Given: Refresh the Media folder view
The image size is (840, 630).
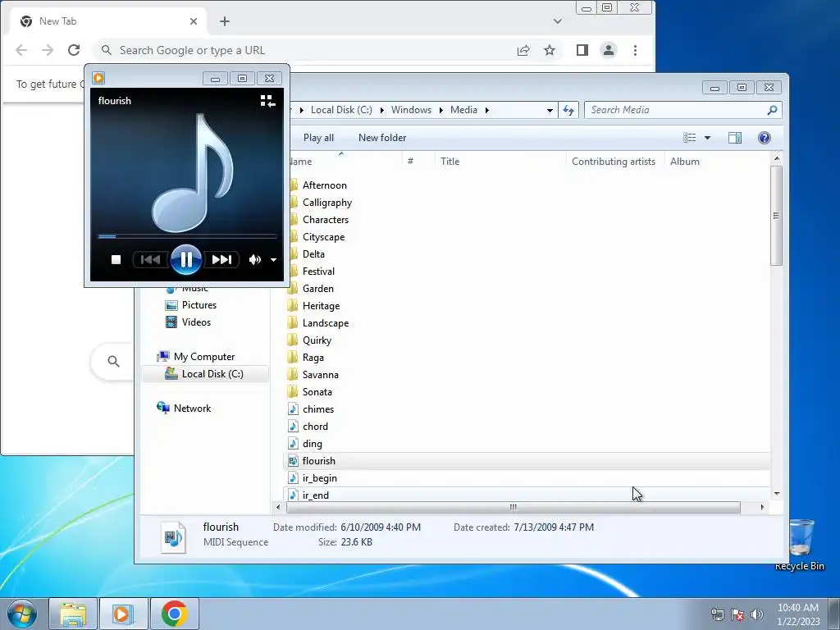Looking at the screenshot, I should [568, 110].
